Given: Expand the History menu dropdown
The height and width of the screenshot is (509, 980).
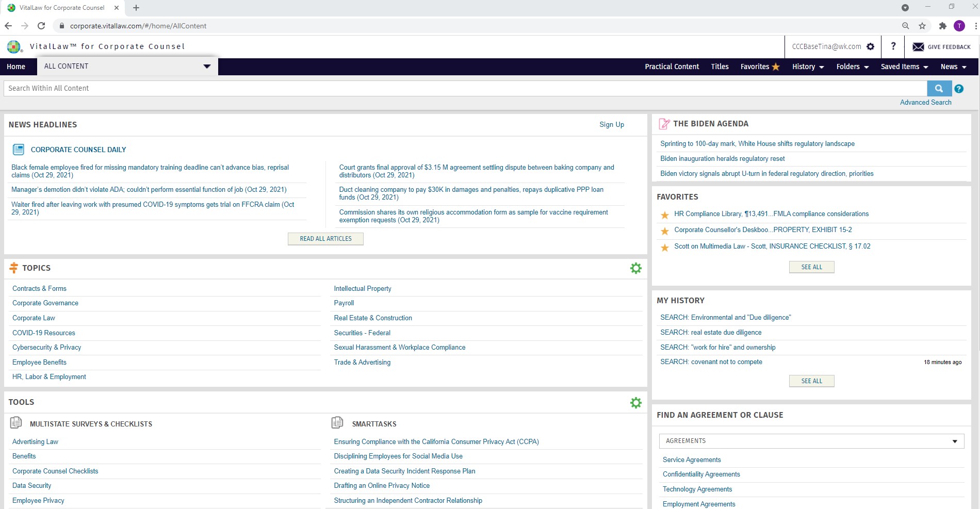Looking at the screenshot, I should tap(808, 67).
